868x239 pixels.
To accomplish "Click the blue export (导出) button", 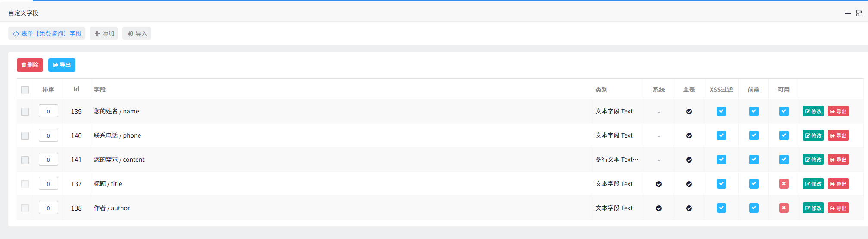I will pyautogui.click(x=62, y=65).
